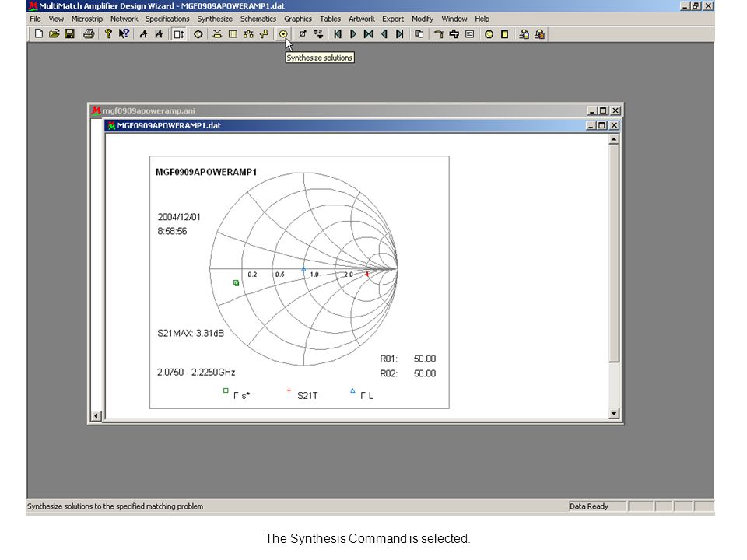Open the Modify menu
This screenshot has height=560, width=747.
(x=423, y=19)
